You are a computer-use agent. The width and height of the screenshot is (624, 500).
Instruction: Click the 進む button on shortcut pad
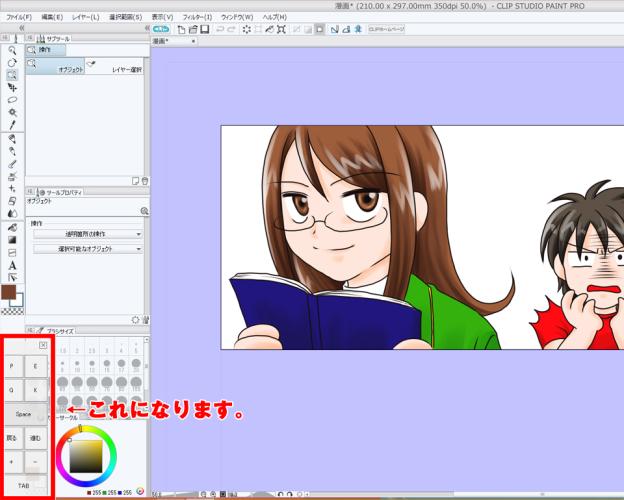point(35,438)
